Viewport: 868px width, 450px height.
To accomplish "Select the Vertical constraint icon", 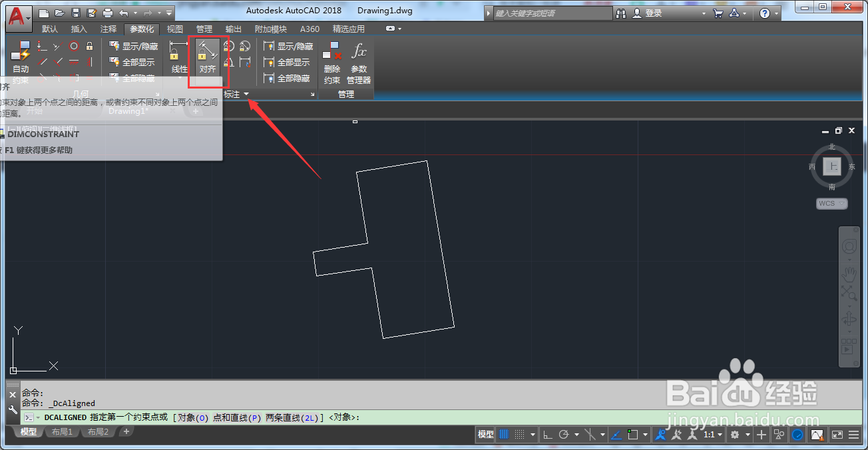I will [x=89, y=62].
